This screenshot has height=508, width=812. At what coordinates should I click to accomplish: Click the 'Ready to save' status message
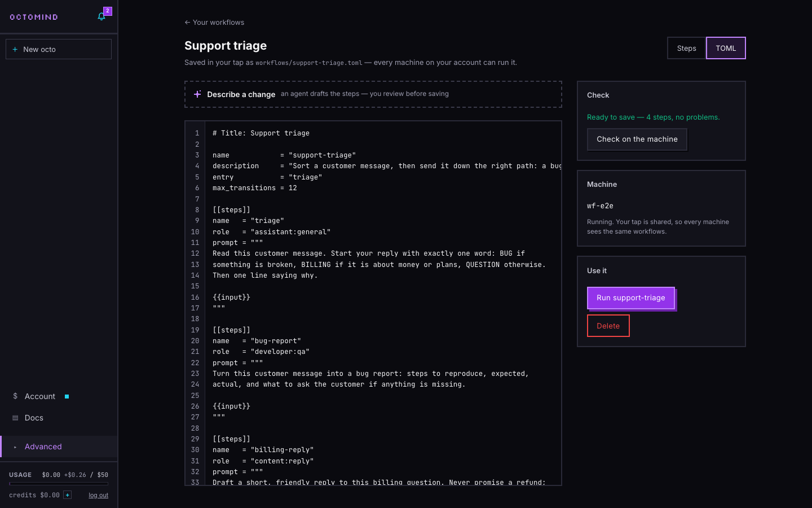pos(653,117)
